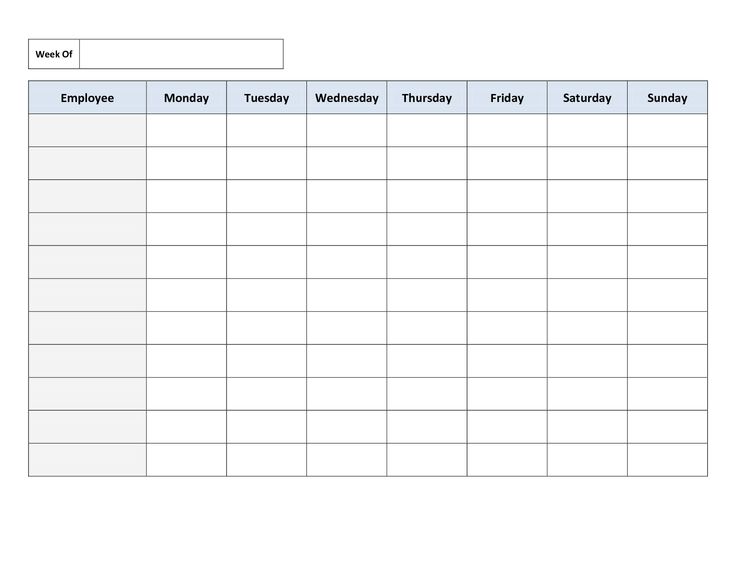
Task: Select the first row's Friday cell
Action: [507, 130]
